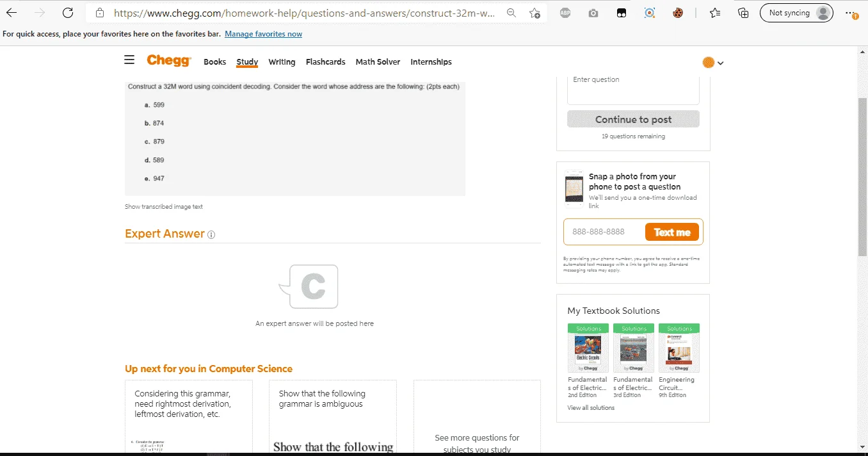Viewport: 868px width, 456px height.
Task: Click See more questions for subjects card
Action: 477,416
